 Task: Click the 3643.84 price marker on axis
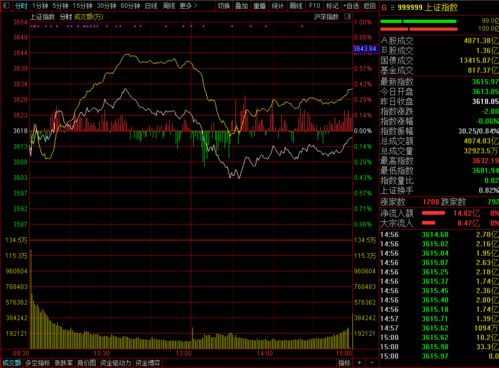click(365, 49)
